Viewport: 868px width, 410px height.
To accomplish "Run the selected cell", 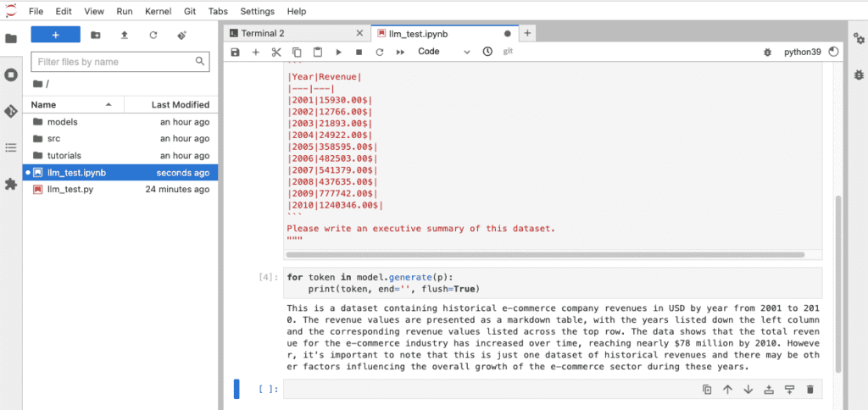I will coord(338,52).
